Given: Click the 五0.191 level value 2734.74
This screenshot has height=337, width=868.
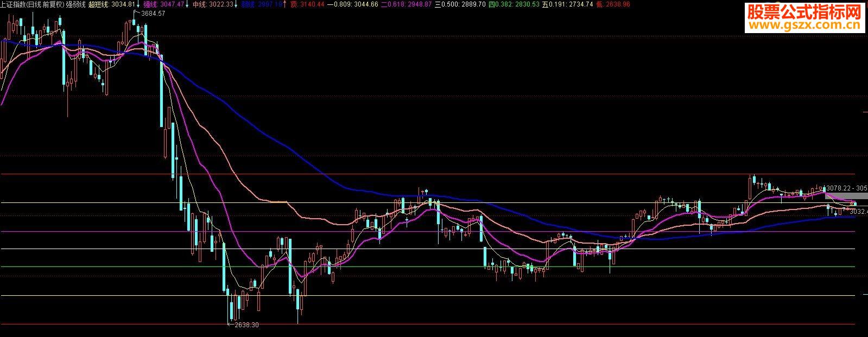Looking at the screenshot, I should pos(581,4).
